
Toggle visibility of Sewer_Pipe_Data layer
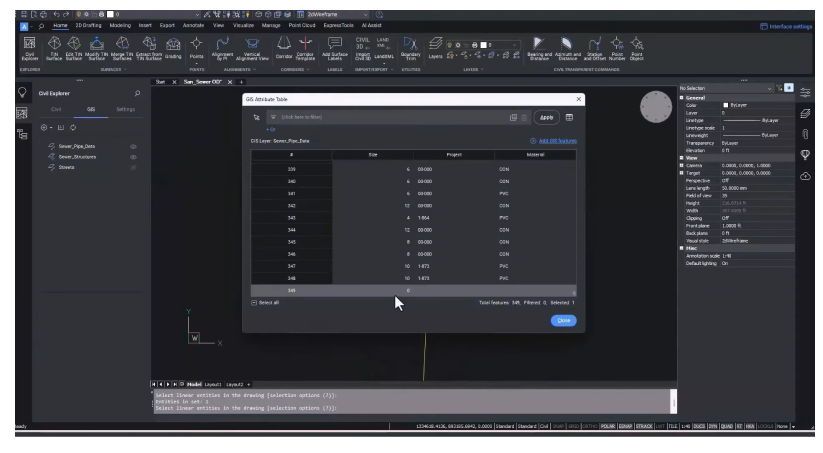pyautogui.click(x=133, y=147)
